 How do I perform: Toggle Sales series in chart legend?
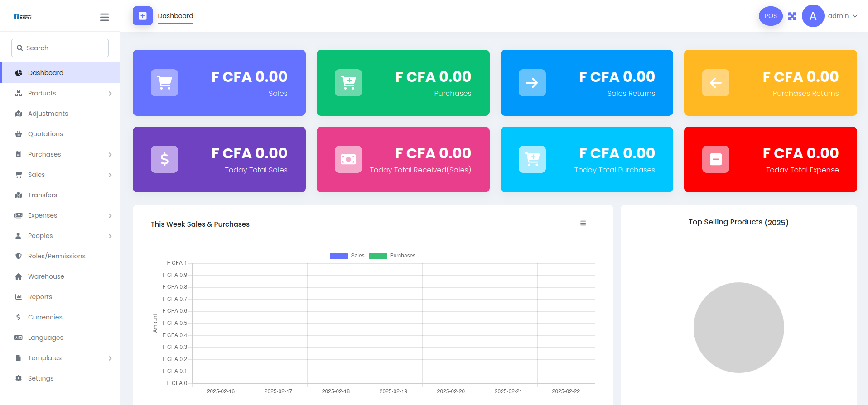click(x=347, y=256)
